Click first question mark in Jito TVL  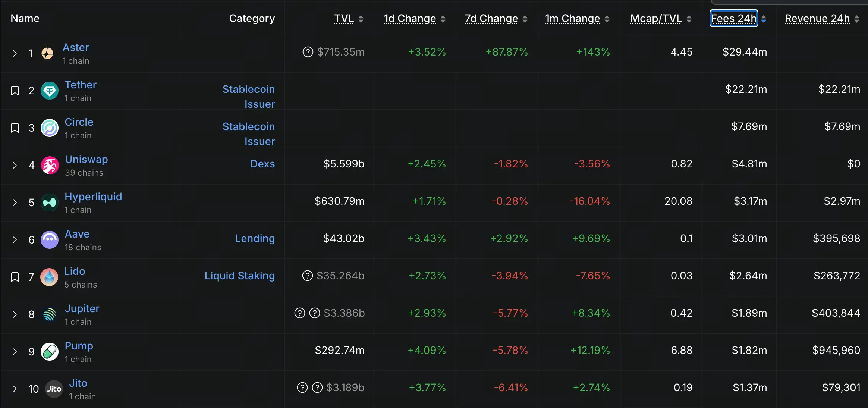(302, 387)
